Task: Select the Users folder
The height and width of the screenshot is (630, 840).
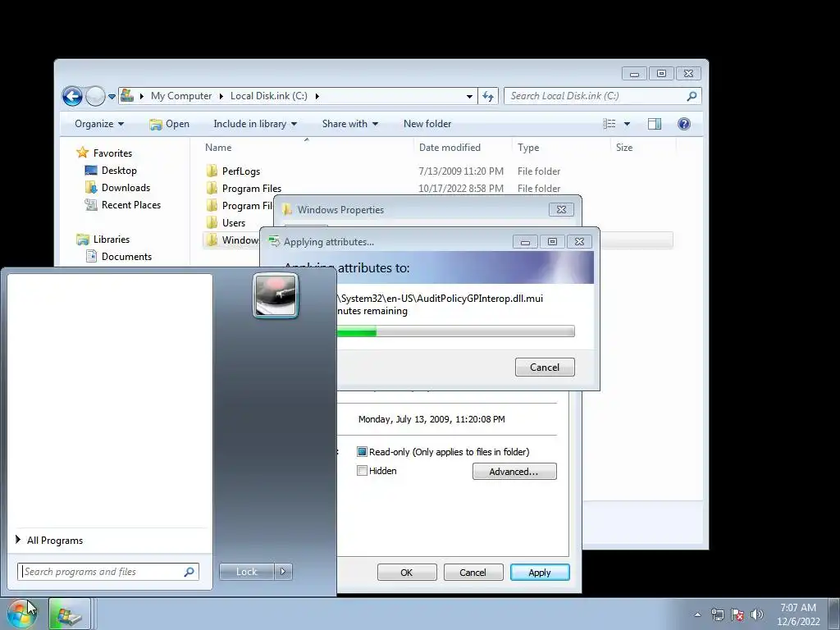Action: point(226,223)
